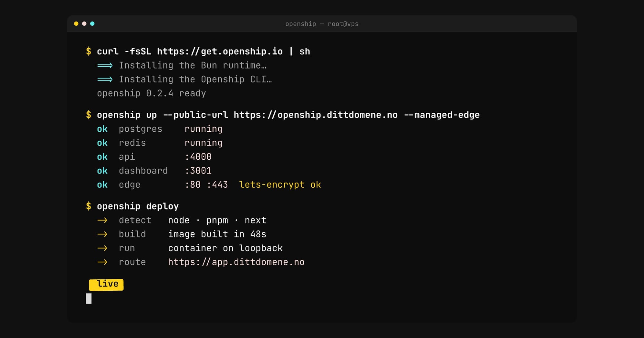
Task: Click the 'https://get.openship.io' URL
Action: point(220,52)
